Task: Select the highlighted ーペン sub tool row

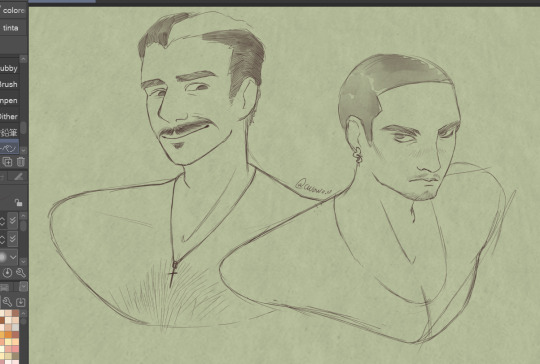Action: click(x=9, y=148)
